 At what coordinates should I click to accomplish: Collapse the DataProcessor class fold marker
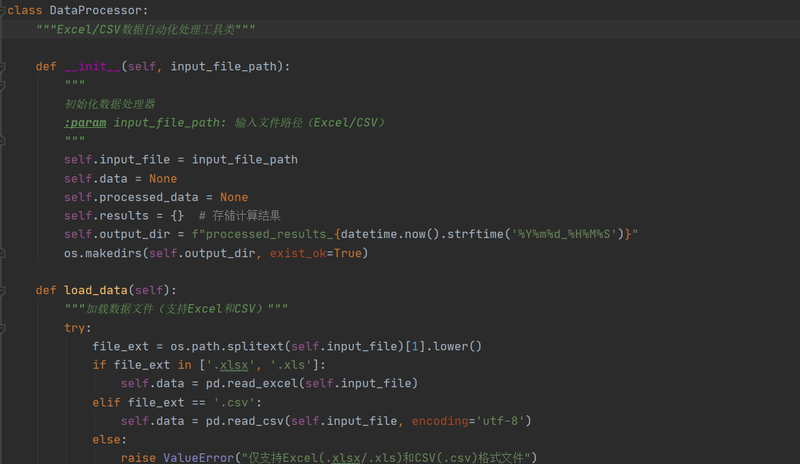pyautogui.click(x=2, y=11)
